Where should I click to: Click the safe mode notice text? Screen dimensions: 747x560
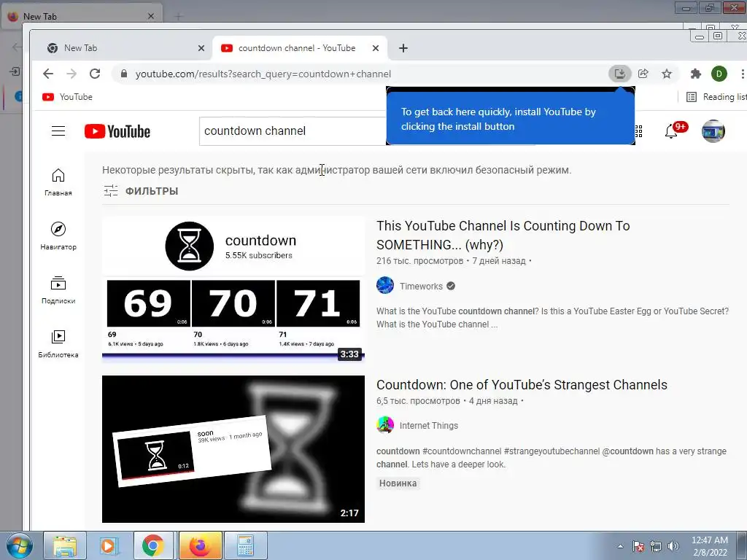click(337, 170)
